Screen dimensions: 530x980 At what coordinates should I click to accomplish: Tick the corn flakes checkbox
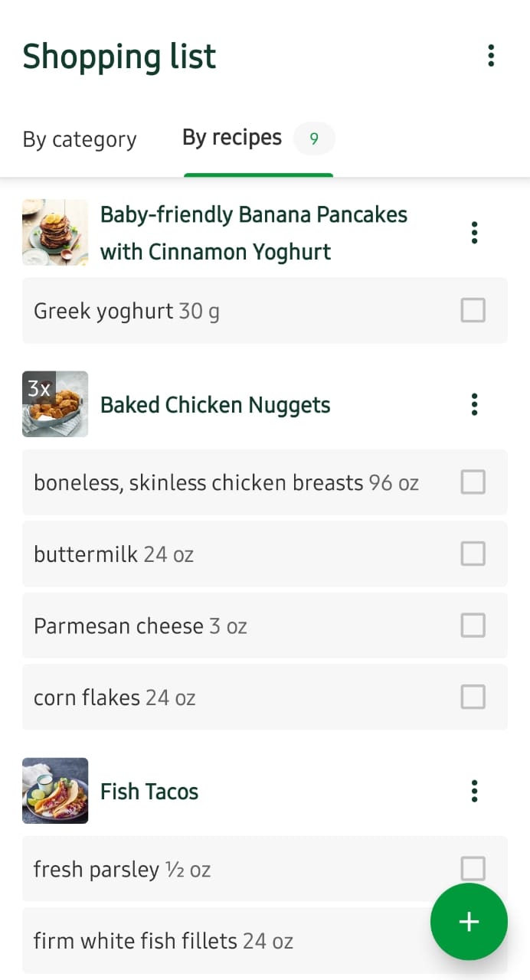(473, 697)
